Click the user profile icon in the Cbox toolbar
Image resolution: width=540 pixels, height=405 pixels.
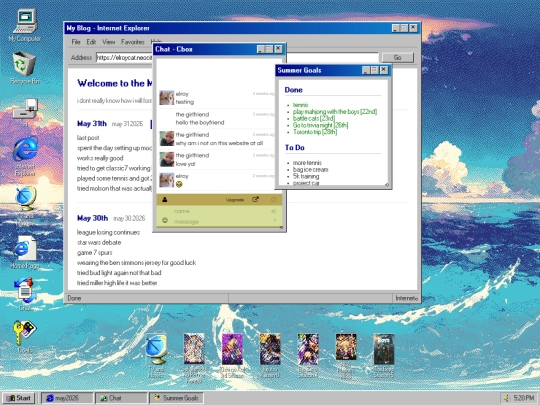pyautogui.click(x=165, y=199)
